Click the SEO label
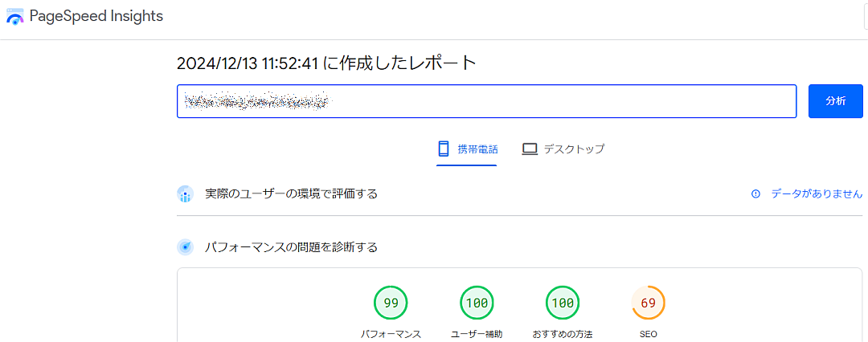868x342 pixels. point(649,334)
